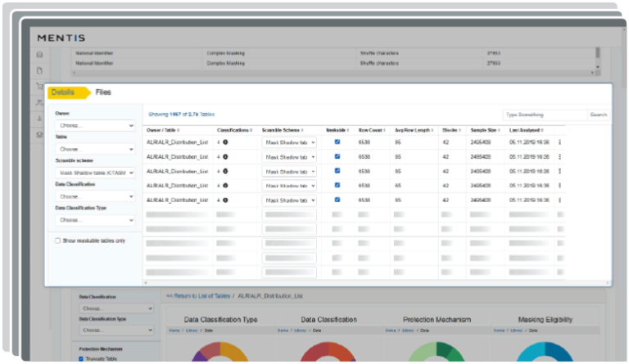Open the document icon in left sidebar
Screen dimensions: 629x364
tap(38, 70)
